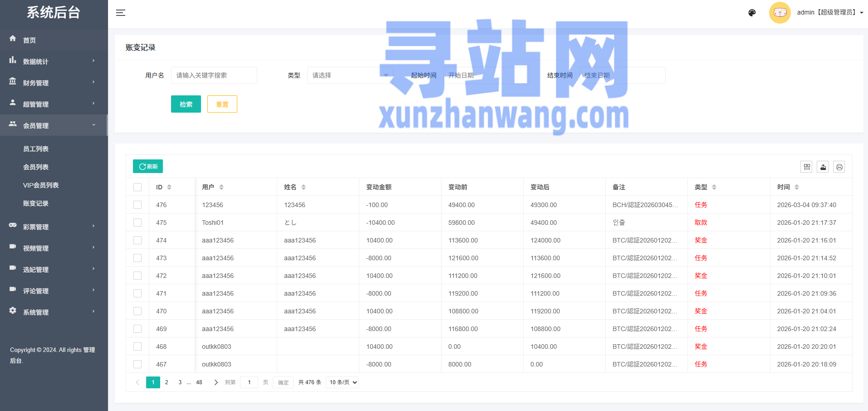Click the hamburger sidebar collapse icon
This screenshot has height=411, width=868.
click(x=121, y=13)
